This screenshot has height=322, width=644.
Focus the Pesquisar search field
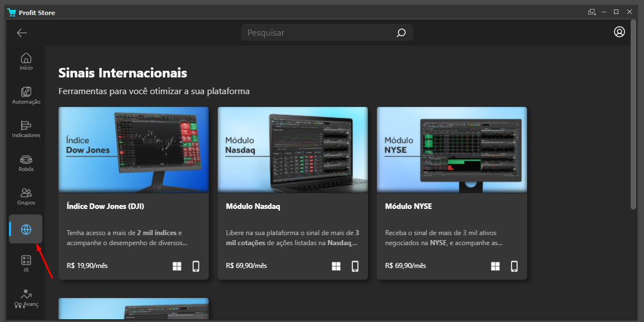327,32
